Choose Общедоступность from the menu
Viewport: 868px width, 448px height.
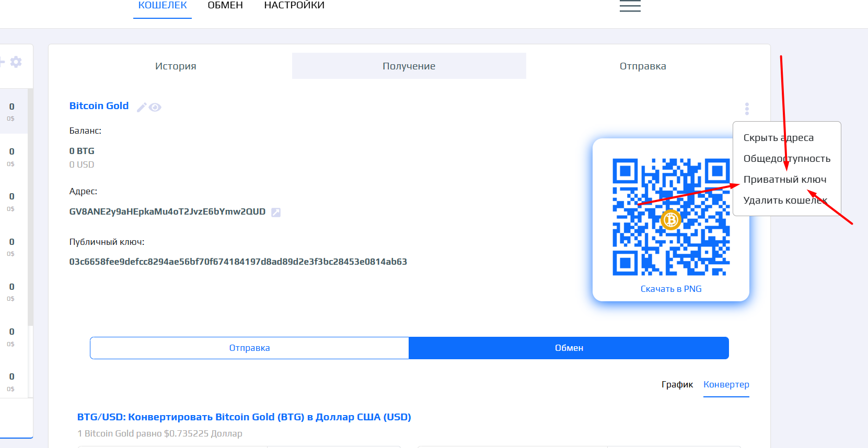786,159
